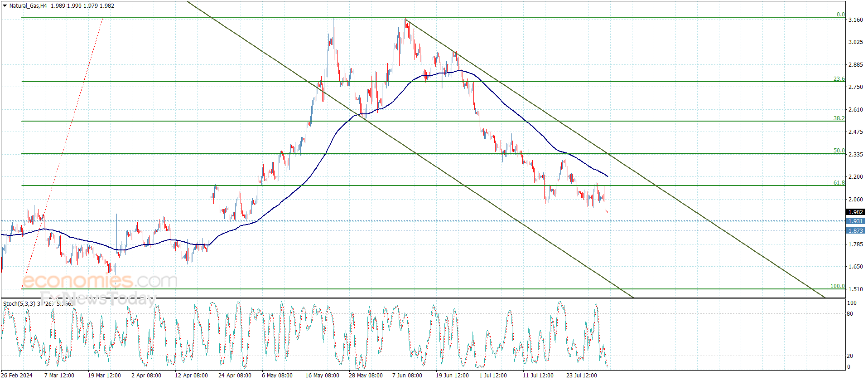The image size is (868, 381).
Task: Select the Fibonacci 61.8 level label
Action: click(x=839, y=183)
